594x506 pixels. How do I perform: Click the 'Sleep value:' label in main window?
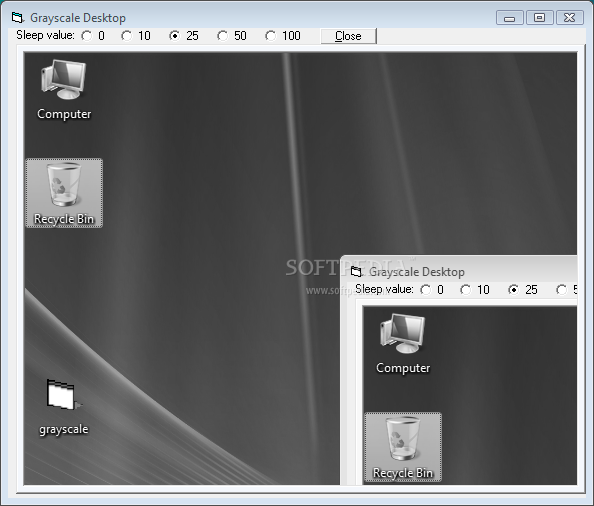[45, 35]
